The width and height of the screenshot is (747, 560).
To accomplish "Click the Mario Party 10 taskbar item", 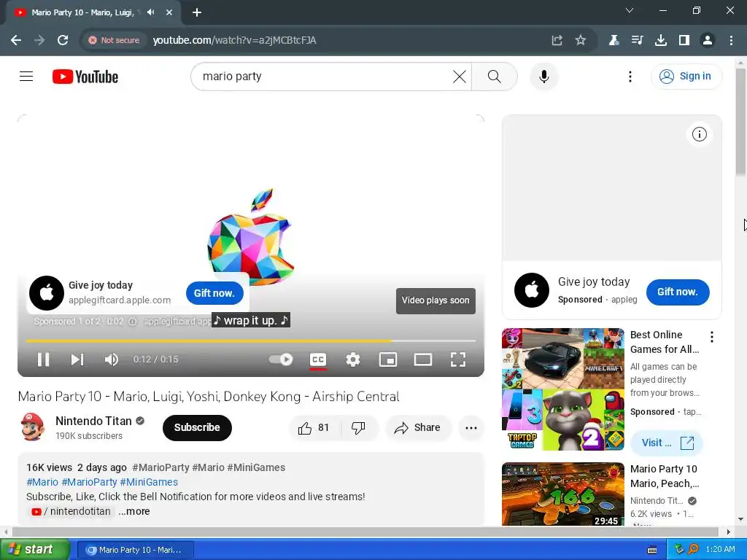I will point(135,550).
